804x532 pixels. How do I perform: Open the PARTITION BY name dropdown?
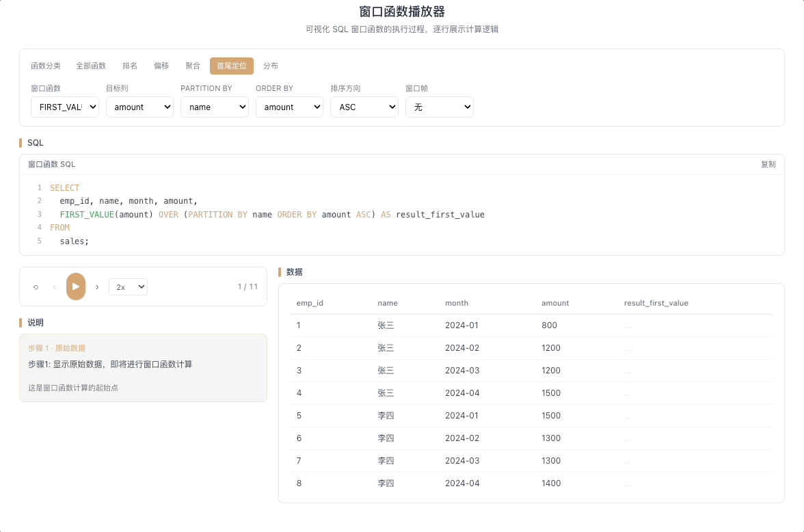215,107
